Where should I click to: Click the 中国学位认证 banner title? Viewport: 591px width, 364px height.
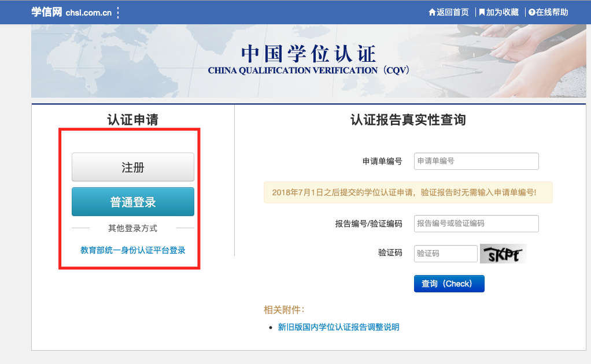(x=308, y=54)
